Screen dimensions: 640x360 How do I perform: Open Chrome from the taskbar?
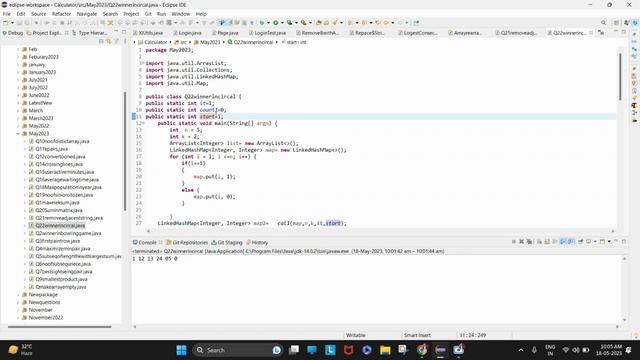coord(422,350)
